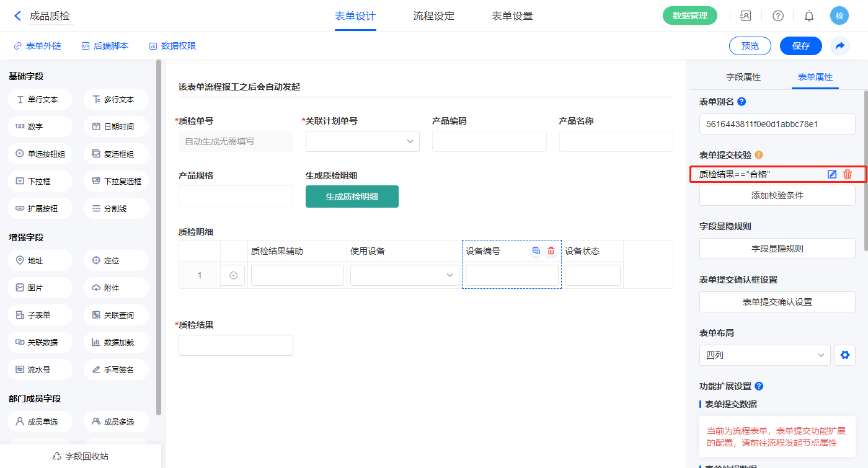Screen dimensions: 868x468
Task: Delete the 质检结果=="合格" validation rule
Action: tap(848, 175)
